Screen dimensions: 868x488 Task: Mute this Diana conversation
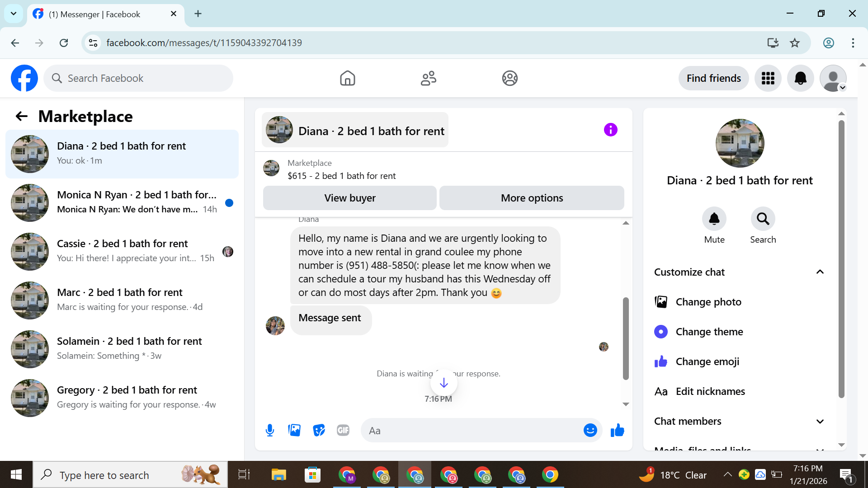pyautogui.click(x=714, y=219)
